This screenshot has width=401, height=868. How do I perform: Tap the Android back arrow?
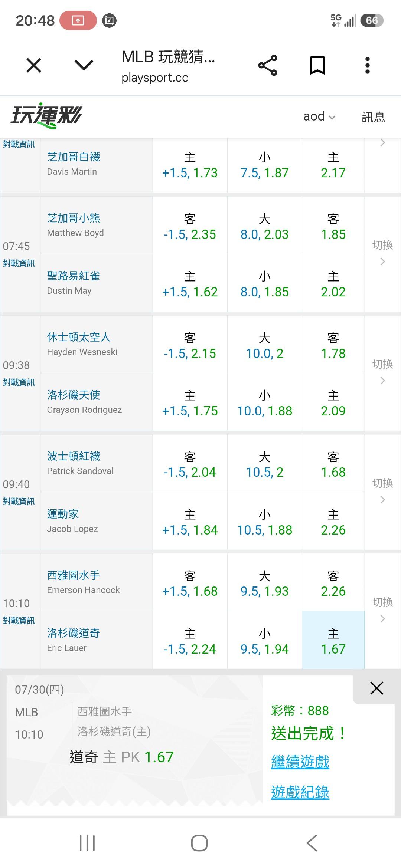coord(312,843)
